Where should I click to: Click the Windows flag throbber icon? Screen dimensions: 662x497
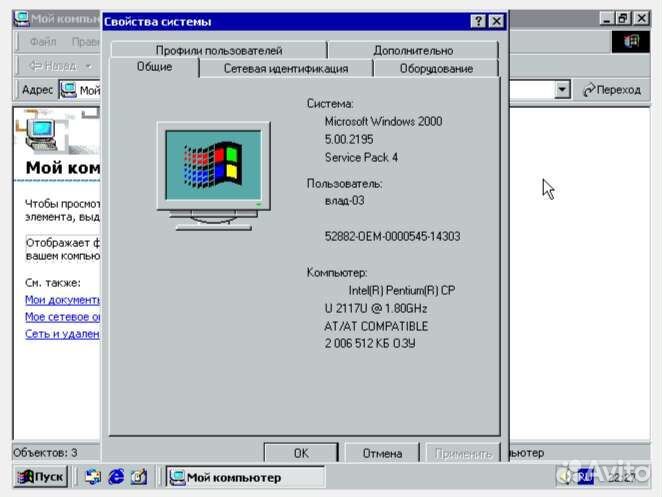tap(631, 42)
